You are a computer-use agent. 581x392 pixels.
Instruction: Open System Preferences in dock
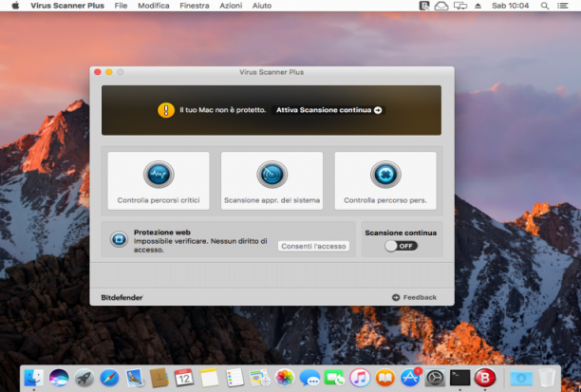click(x=435, y=378)
